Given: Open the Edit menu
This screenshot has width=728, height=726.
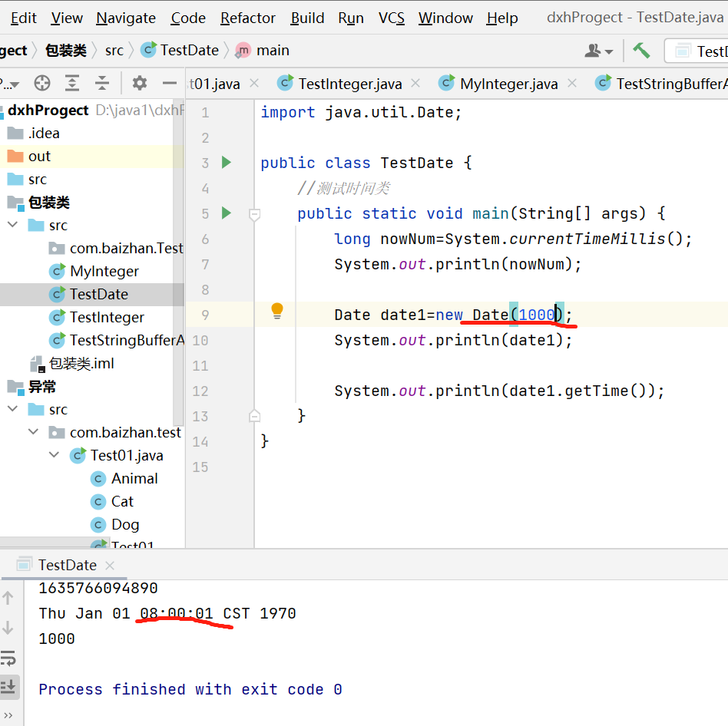Looking at the screenshot, I should [x=23, y=18].
